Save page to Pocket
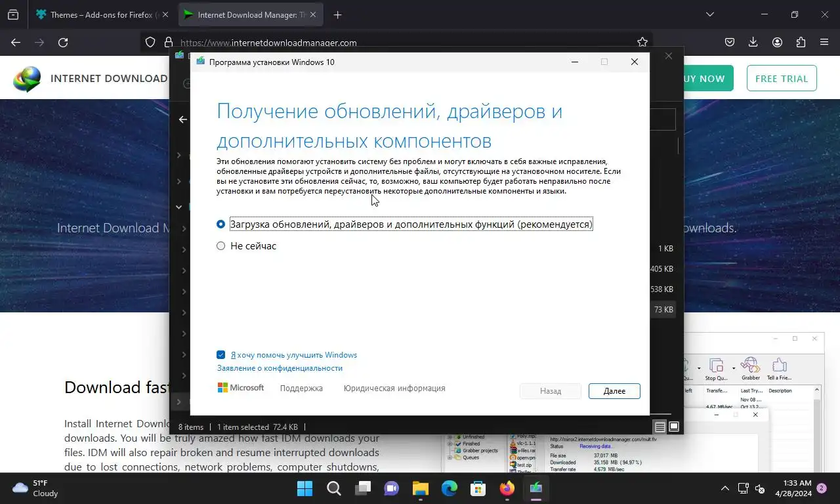This screenshot has height=504, width=840. pos(730,42)
